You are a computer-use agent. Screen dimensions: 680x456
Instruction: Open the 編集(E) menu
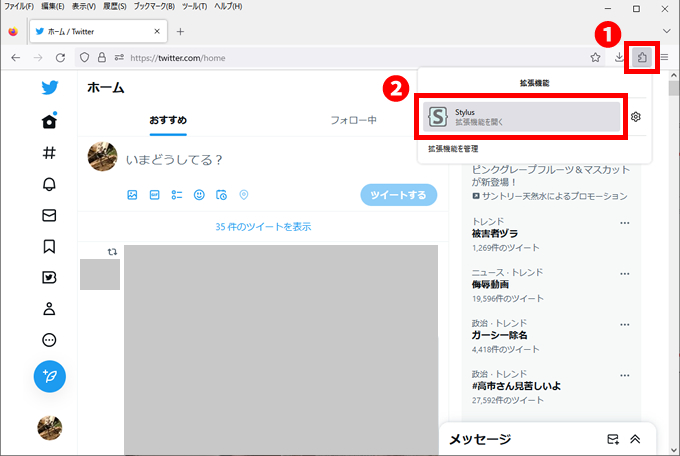tap(52, 7)
